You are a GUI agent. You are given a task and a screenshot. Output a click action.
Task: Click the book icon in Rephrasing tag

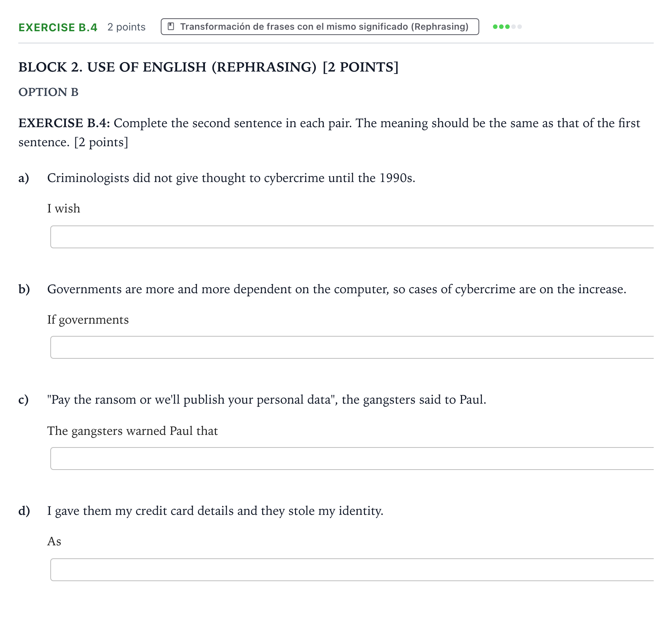pyautogui.click(x=171, y=27)
